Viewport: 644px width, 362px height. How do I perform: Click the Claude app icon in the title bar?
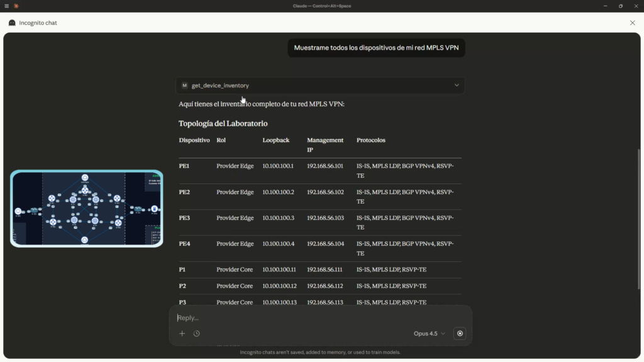[16, 6]
